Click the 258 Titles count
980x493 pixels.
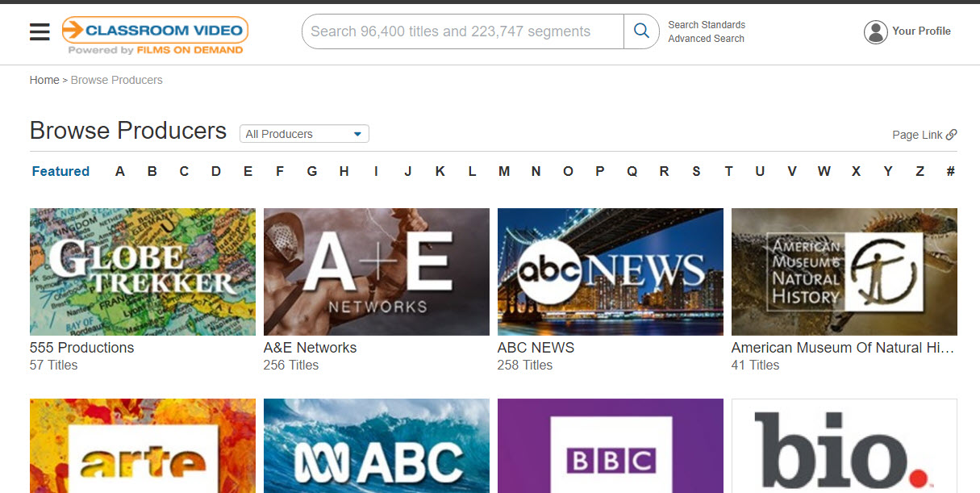tap(525, 366)
